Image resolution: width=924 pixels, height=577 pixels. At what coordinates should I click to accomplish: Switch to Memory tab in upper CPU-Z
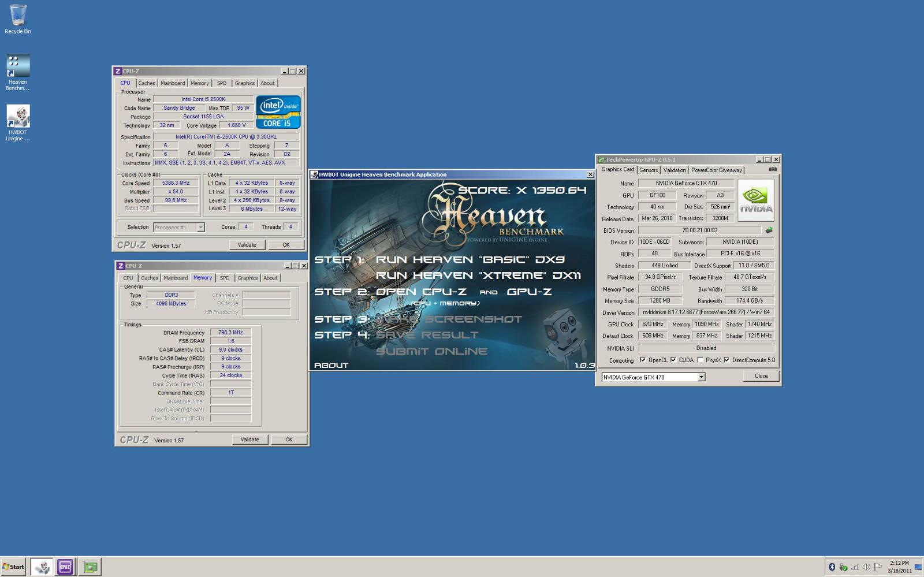pos(200,83)
